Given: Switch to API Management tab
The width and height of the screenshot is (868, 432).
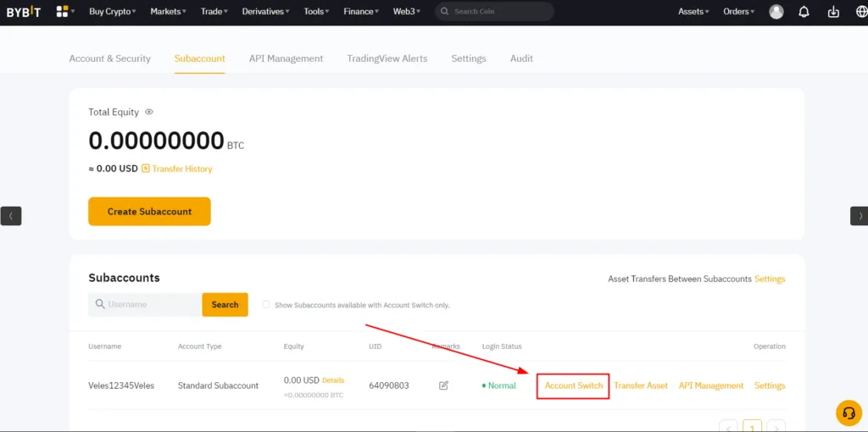Looking at the screenshot, I should [286, 58].
